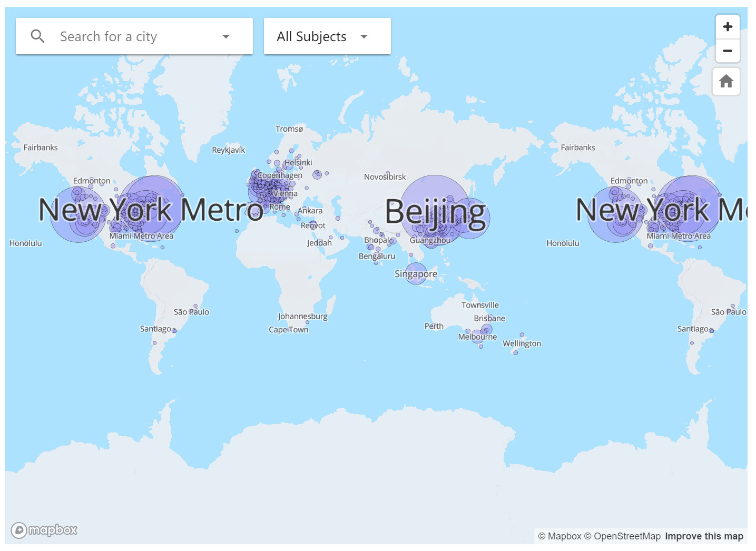Click the Singapore bubble marker
This screenshot has height=551, width=756.
pos(416,273)
